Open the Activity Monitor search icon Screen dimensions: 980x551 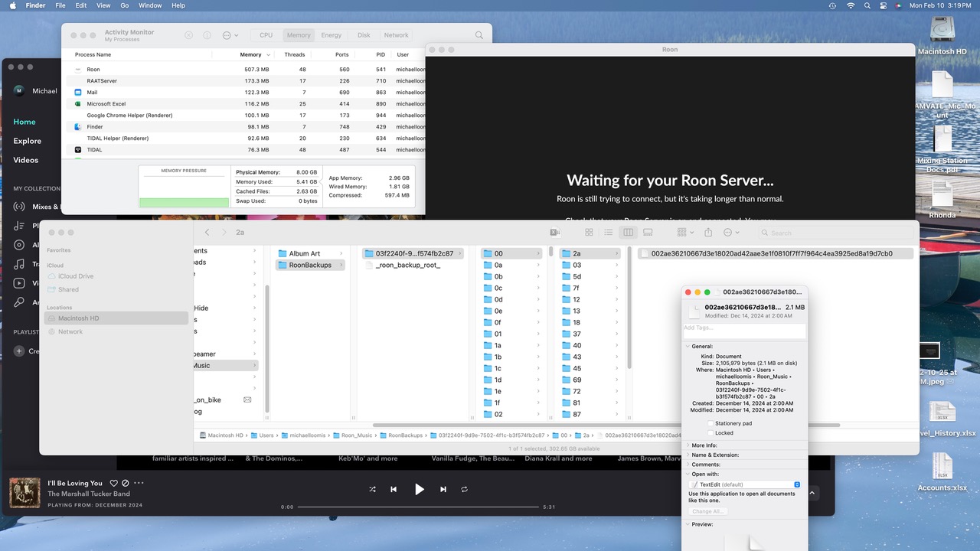coord(479,35)
